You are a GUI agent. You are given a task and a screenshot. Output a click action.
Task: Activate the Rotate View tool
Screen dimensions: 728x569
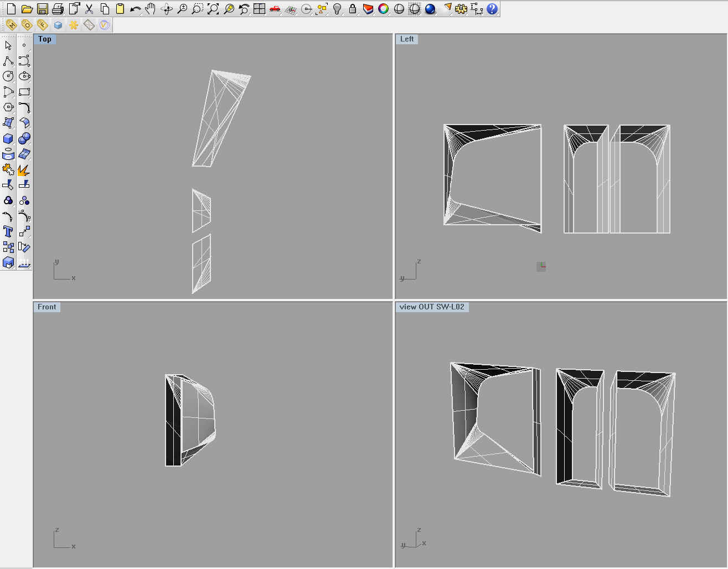coord(166,9)
